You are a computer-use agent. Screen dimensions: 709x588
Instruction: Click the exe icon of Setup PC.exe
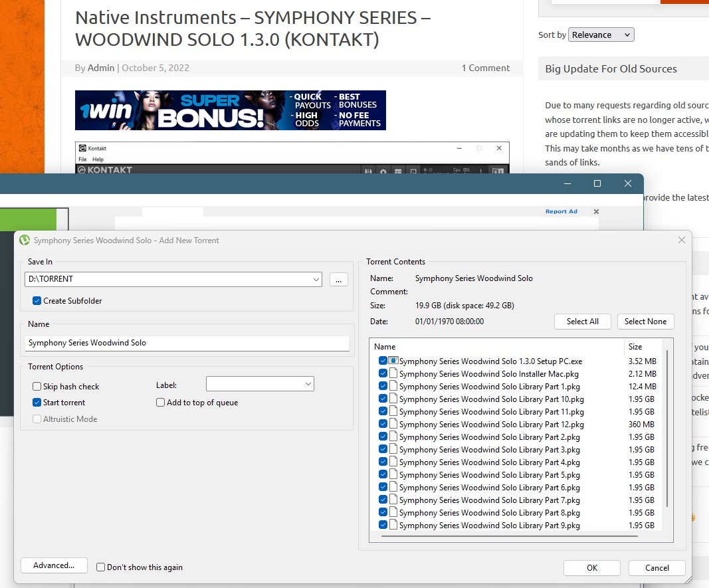coord(393,361)
